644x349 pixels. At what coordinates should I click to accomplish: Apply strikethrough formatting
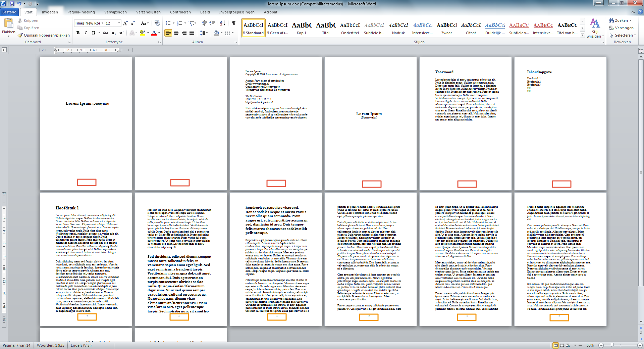pyautogui.click(x=106, y=33)
